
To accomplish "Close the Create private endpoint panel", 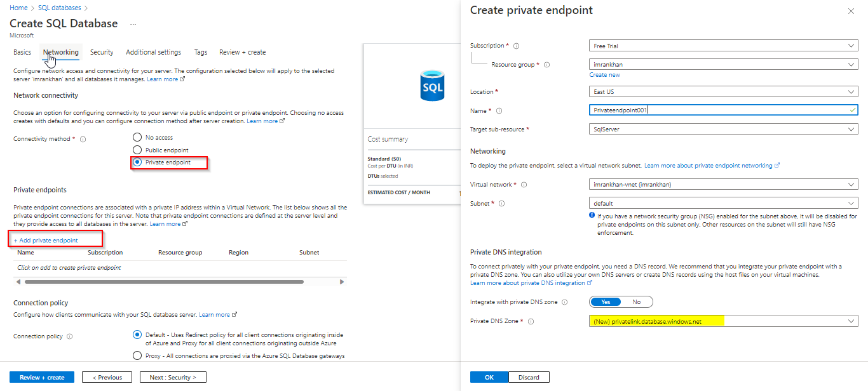I will click(851, 11).
